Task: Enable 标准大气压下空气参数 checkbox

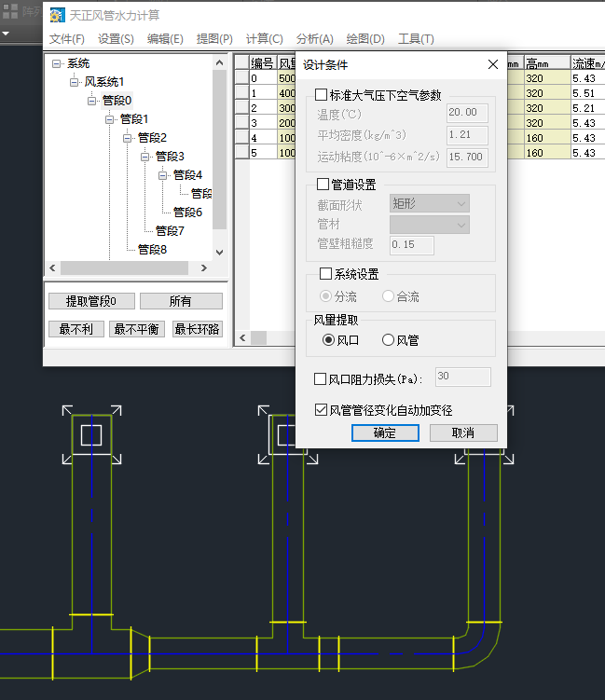Action: pyautogui.click(x=322, y=95)
